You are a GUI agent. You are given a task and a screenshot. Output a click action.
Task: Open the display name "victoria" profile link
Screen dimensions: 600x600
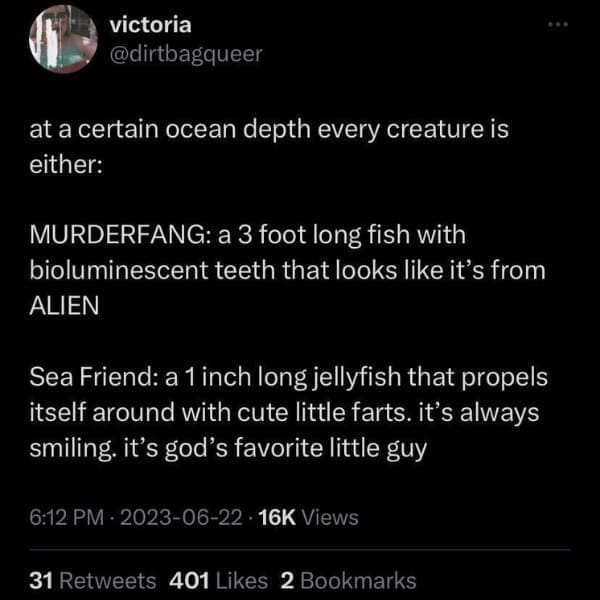tap(147, 24)
